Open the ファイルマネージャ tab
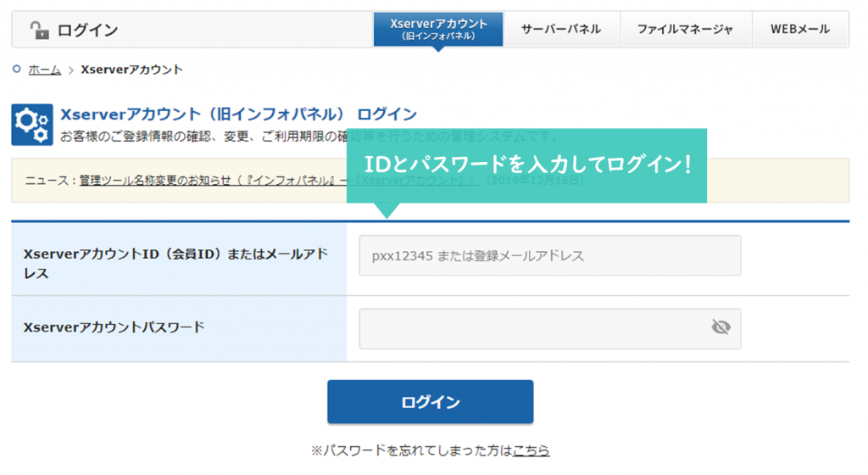This screenshot has width=868, height=475. coord(685,30)
